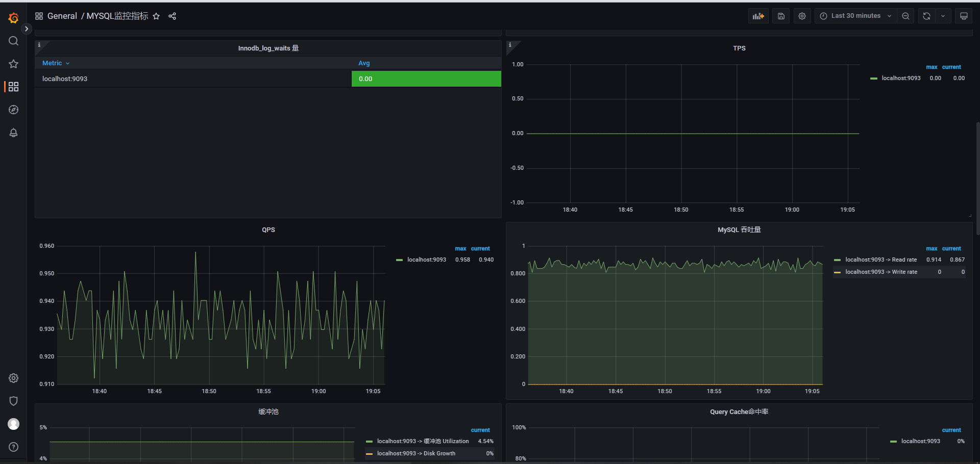Open the General folder breadcrumb
Image resolution: width=980 pixels, height=464 pixels.
[62, 16]
